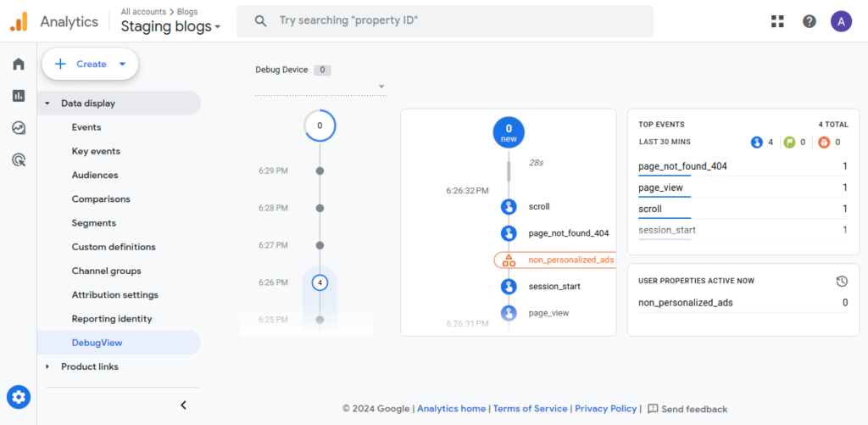Focus the search property ID field
Image resolution: width=868 pixels, height=425 pixels.
point(445,21)
